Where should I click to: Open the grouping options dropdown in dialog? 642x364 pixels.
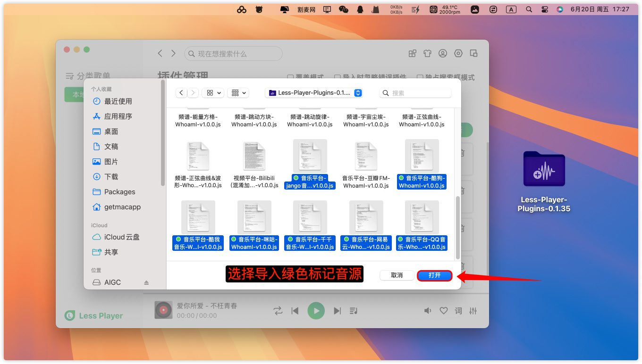tap(238, 93)
